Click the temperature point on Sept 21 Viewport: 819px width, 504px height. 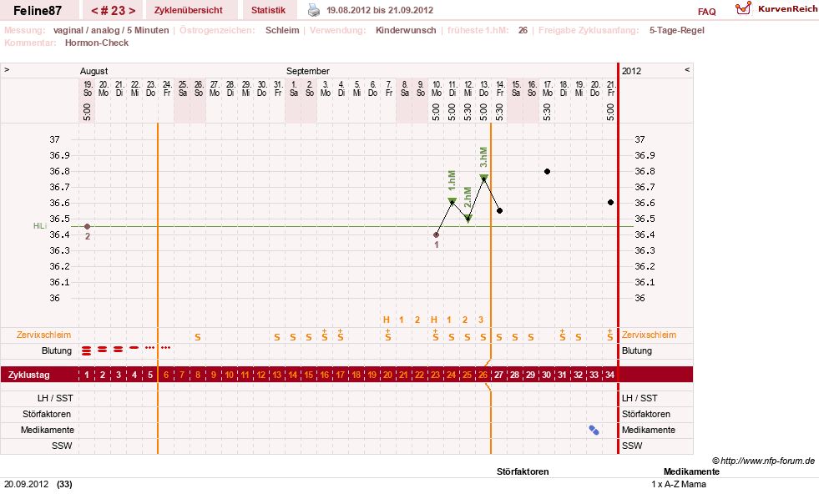[x=610, y=202]
